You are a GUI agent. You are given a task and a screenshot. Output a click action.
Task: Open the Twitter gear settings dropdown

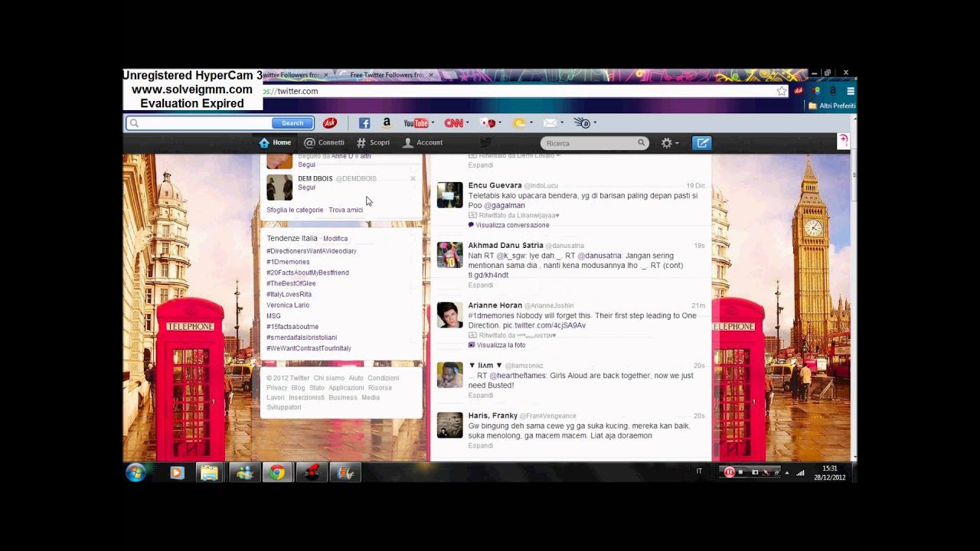[x=670, y=143]
